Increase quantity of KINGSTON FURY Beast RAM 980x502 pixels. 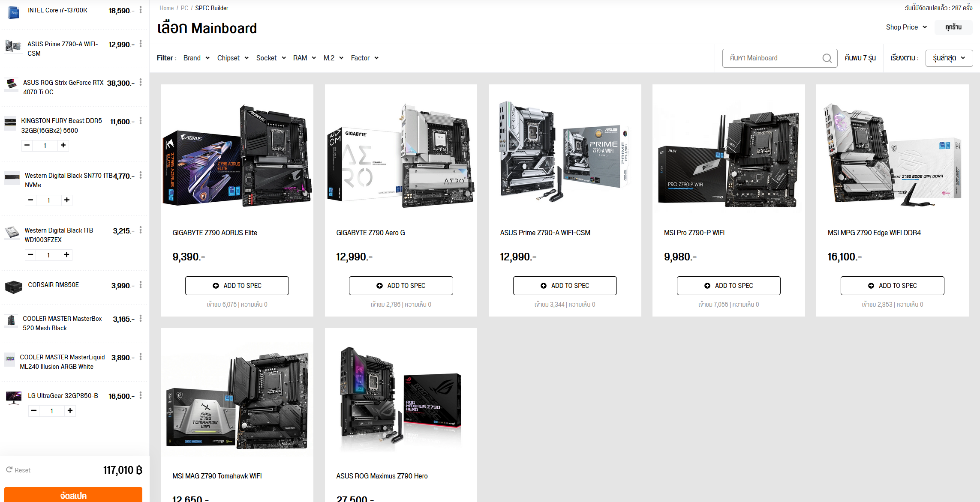pos(63,145)
